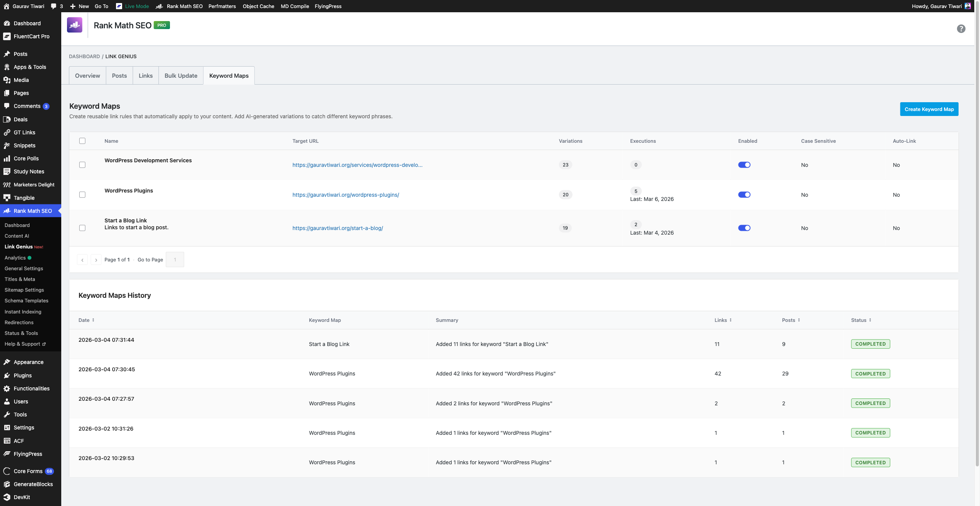Go to next page chevron
Viewport: 980px width, 506px height.
pyautogui.click(x=96, y=260)
